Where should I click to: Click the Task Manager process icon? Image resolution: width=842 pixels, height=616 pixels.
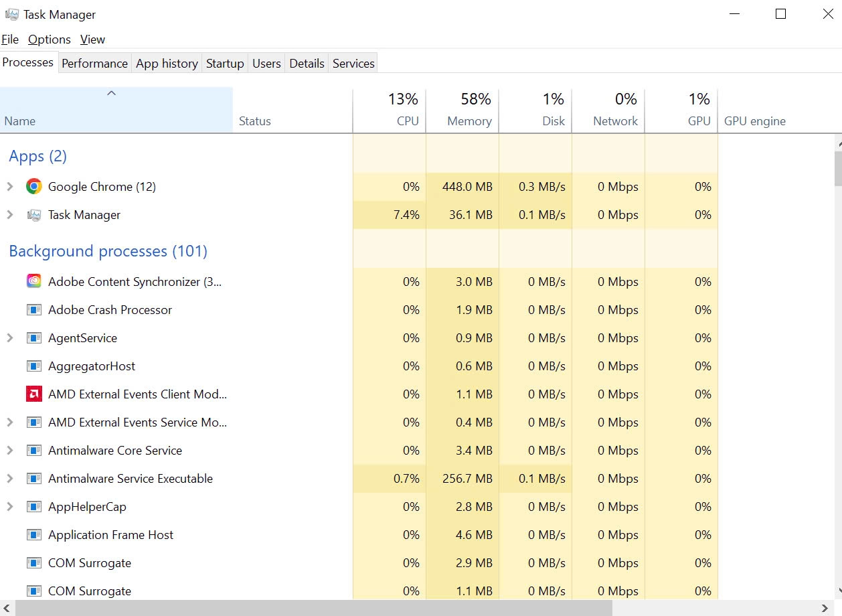[x=33, y=215]
